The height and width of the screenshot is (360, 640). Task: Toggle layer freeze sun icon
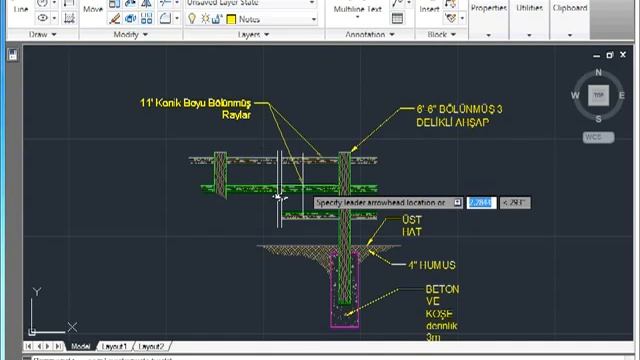tap(205, 19)
